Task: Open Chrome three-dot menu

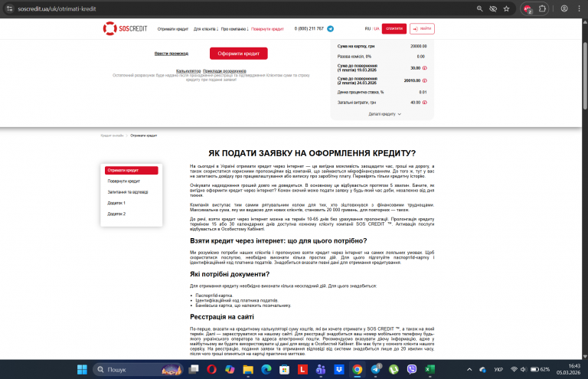Action: point(579,8)
